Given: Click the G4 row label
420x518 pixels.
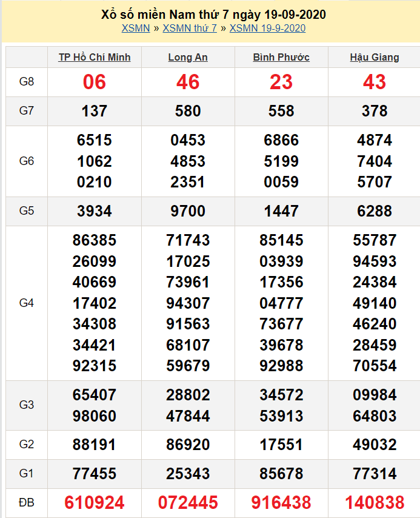Looking at the screenshot, I should click(x=27, y=303).
